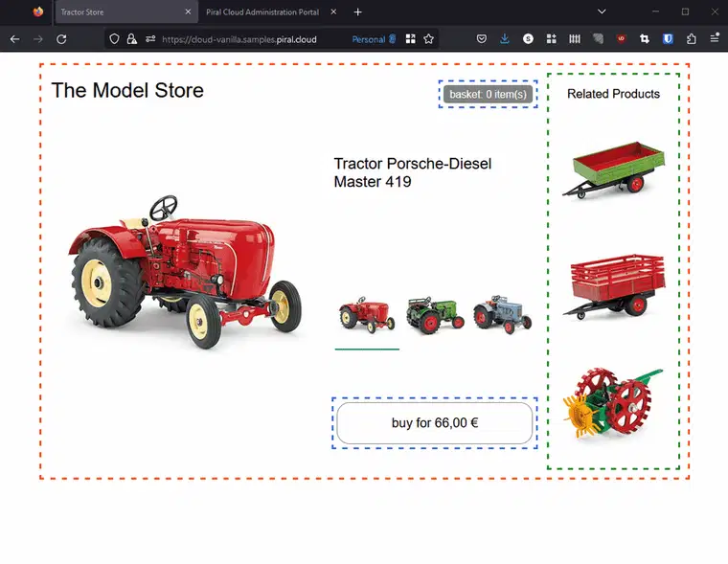Select the blue tractor variant thumbnail
The width and height of the screenshot is (728, 564).
coord(502,314)
